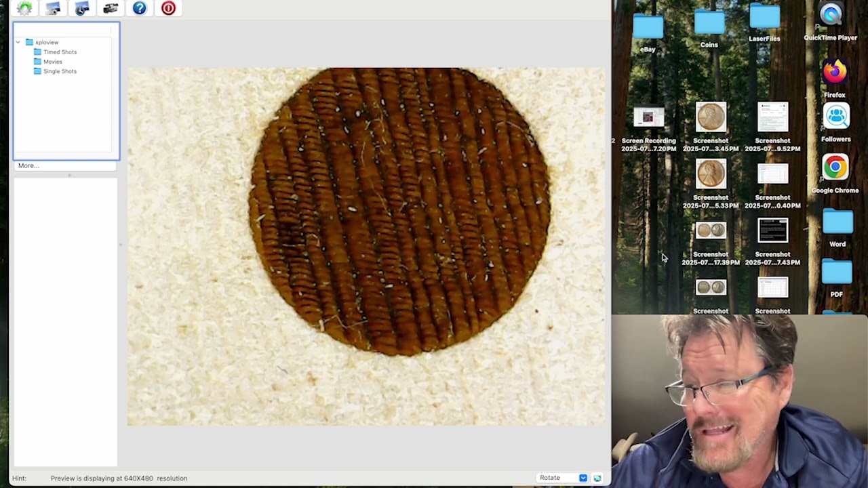Viewport: 868px width, 488px height.
Task: Select the Screenshot 9.52 PM file
Action: click(772, 127)
